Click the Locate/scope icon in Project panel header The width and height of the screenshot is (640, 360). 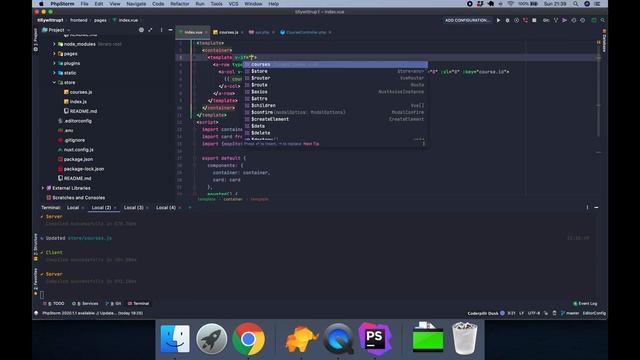141,30
